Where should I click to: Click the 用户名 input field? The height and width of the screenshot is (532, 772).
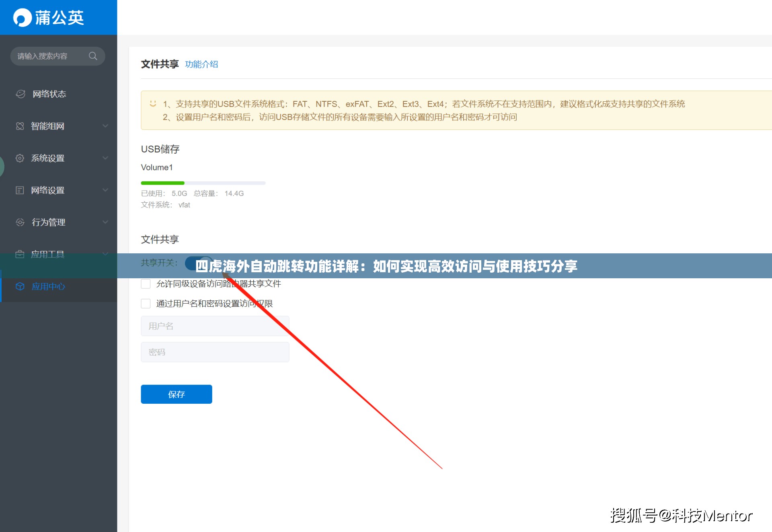pos(215,326)
